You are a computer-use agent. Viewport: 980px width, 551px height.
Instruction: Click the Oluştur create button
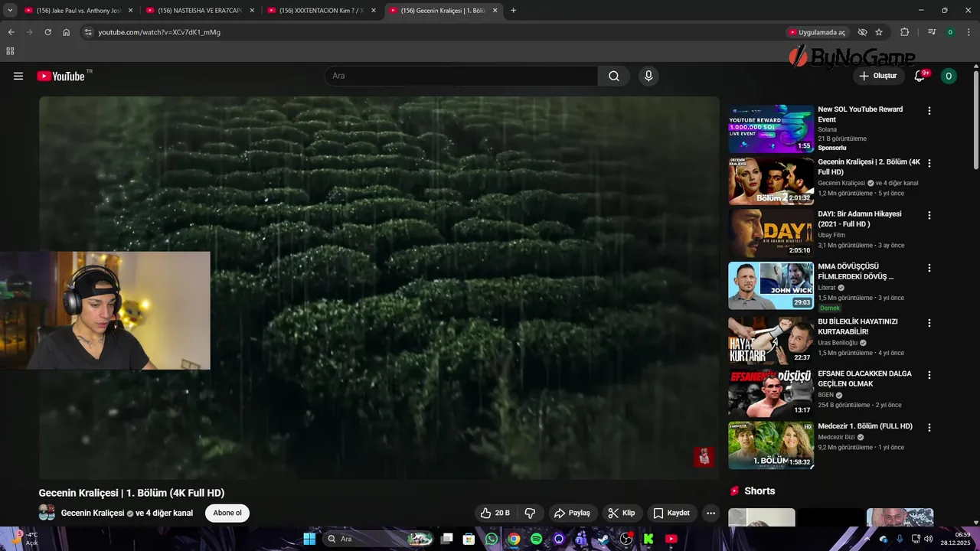click(878, 76)
